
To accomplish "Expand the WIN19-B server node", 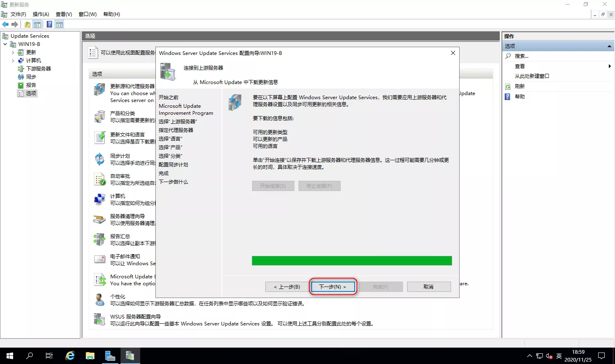I will coord(5,44).
